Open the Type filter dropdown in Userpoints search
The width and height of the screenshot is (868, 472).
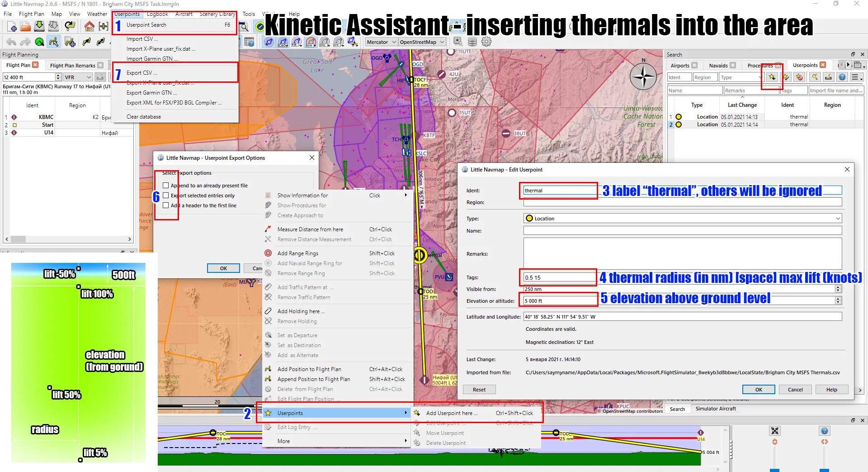pos(742,77)
